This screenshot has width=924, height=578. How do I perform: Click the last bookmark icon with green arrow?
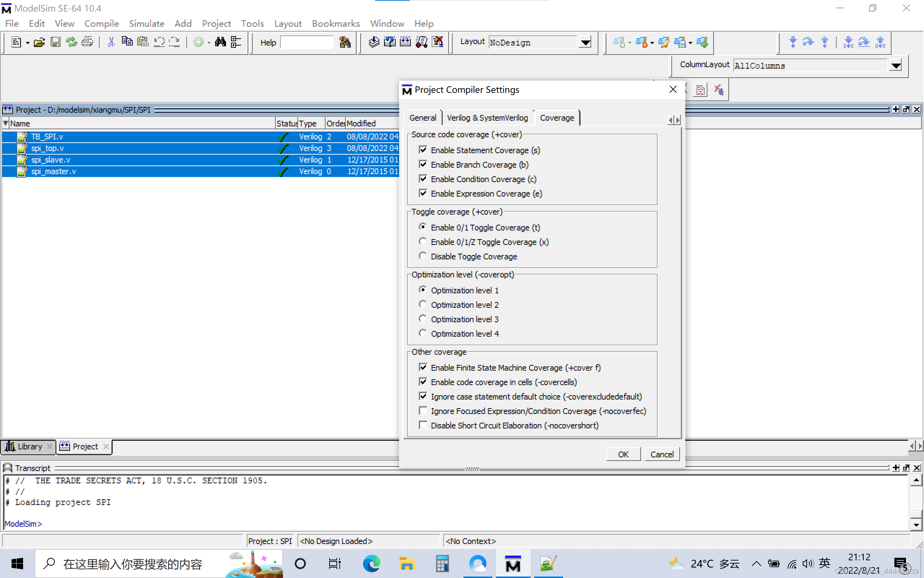[702, 42]
